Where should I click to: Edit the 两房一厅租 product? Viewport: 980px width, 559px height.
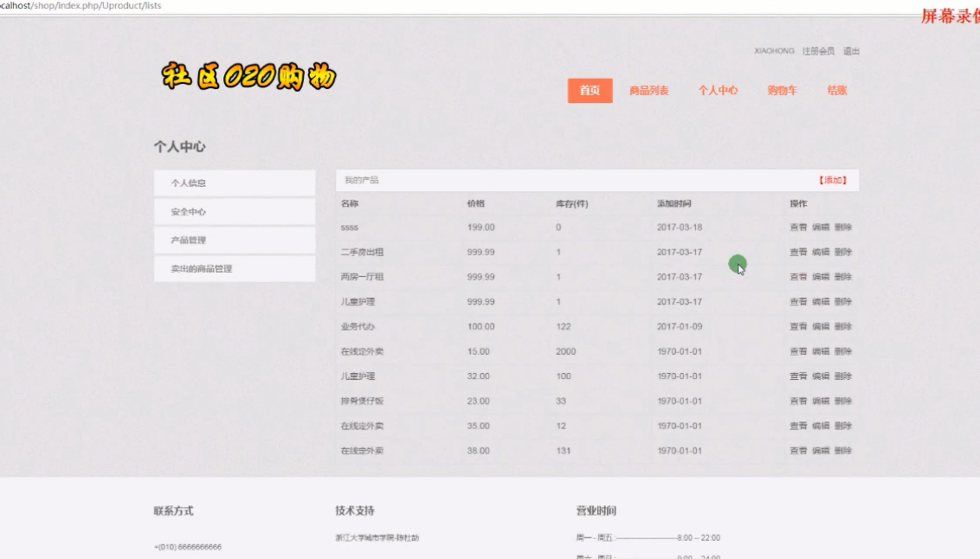pos(821,277)
